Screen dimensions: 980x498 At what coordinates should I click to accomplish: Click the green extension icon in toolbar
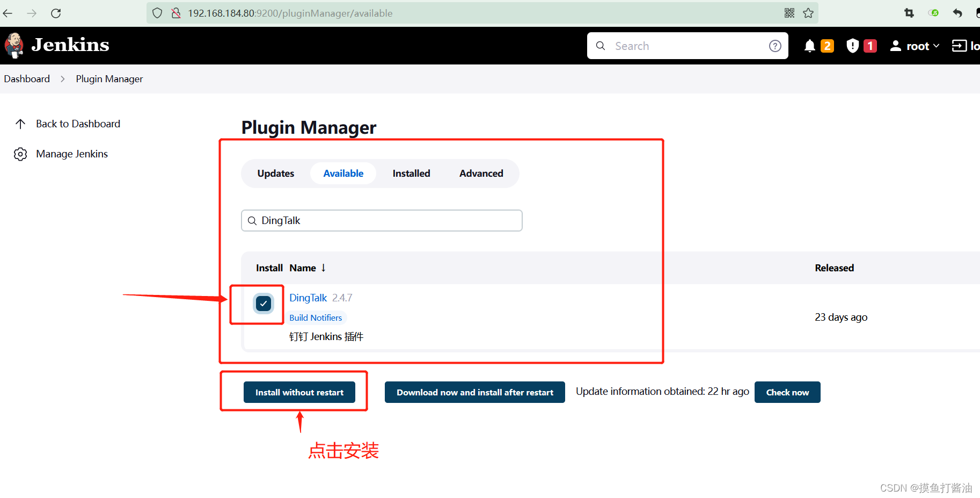934,13
